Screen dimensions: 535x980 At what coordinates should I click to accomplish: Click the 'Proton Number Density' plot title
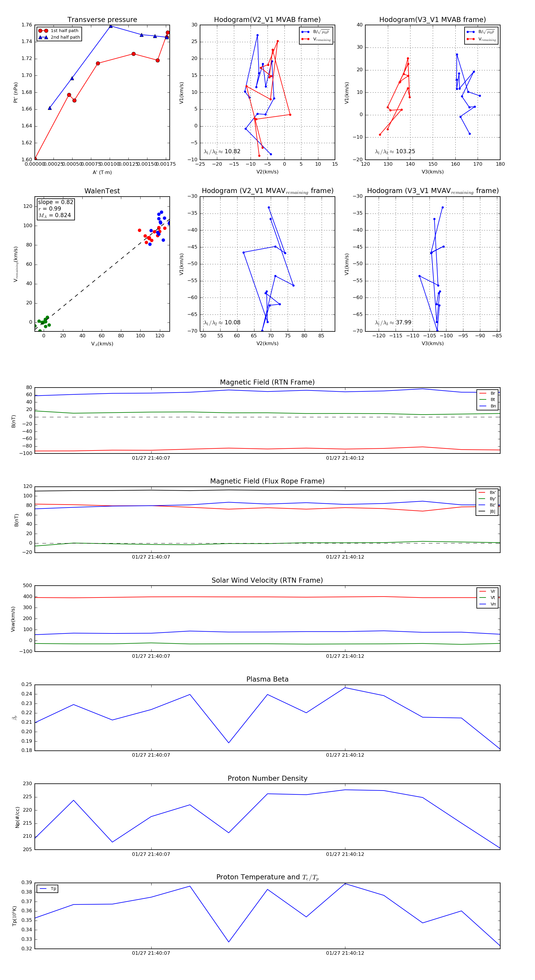[x=267, y=778]
